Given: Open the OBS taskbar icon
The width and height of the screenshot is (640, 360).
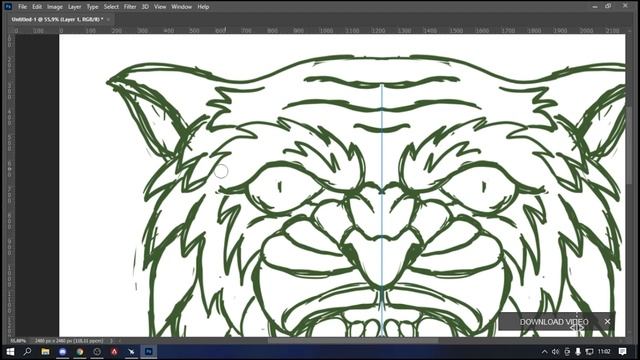Looking at the screenshot, I should [97, 351].
